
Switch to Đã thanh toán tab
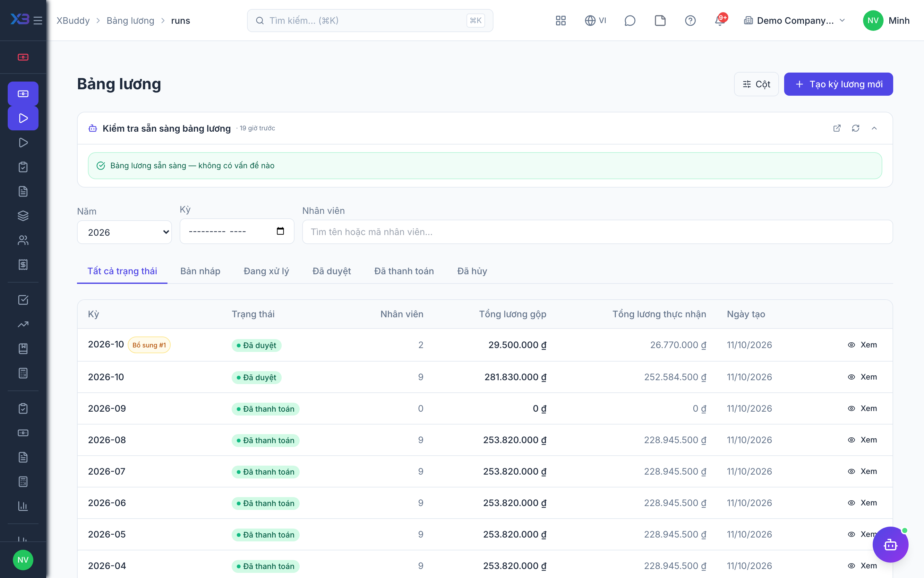pyautogui.click(x=404, y=271)
